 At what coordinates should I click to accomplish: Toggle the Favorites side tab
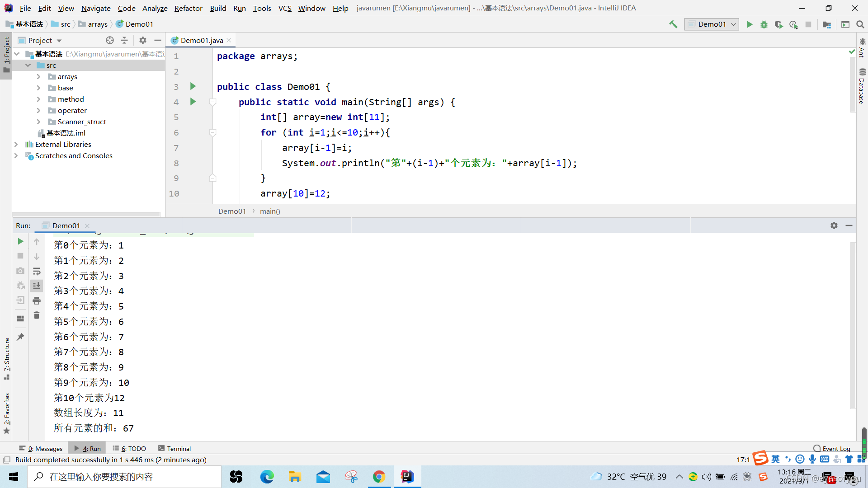click(6, 413)
